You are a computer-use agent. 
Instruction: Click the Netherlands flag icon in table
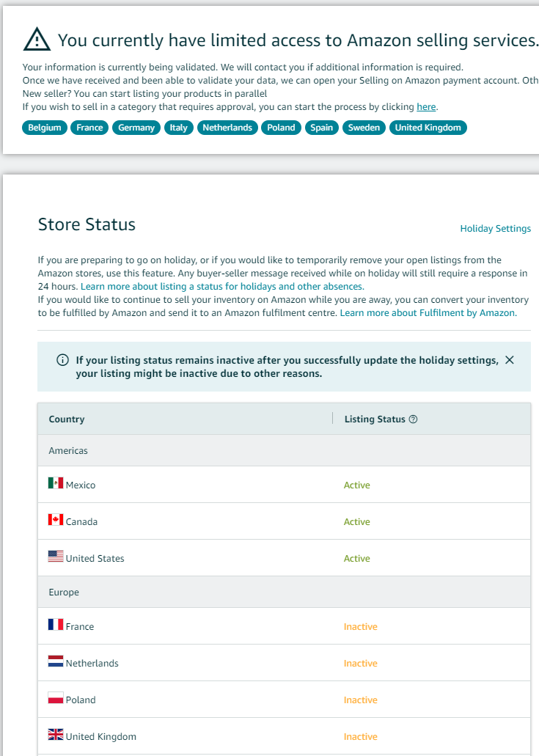point(56,661)
